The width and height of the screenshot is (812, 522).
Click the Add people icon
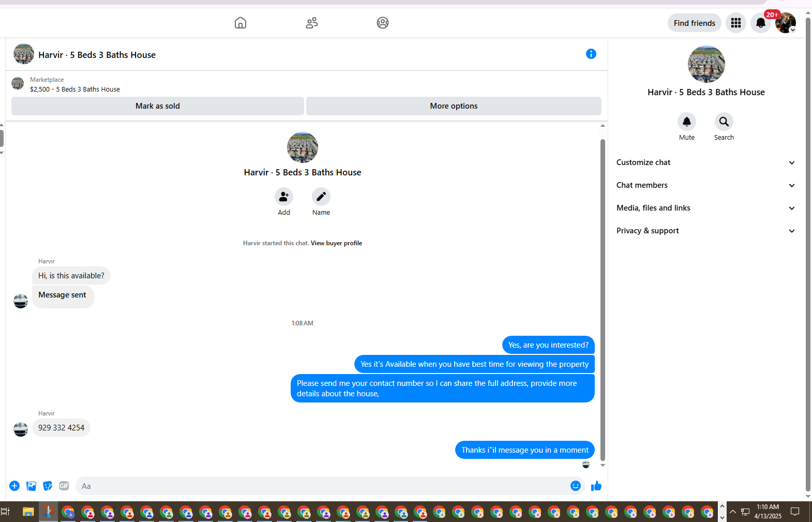(x=284, y=197)
